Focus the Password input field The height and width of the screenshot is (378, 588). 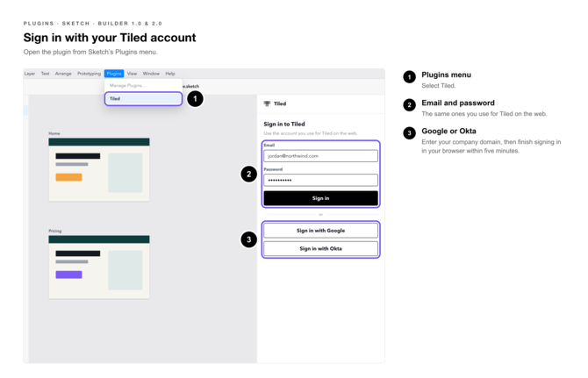tap(320, 180)
